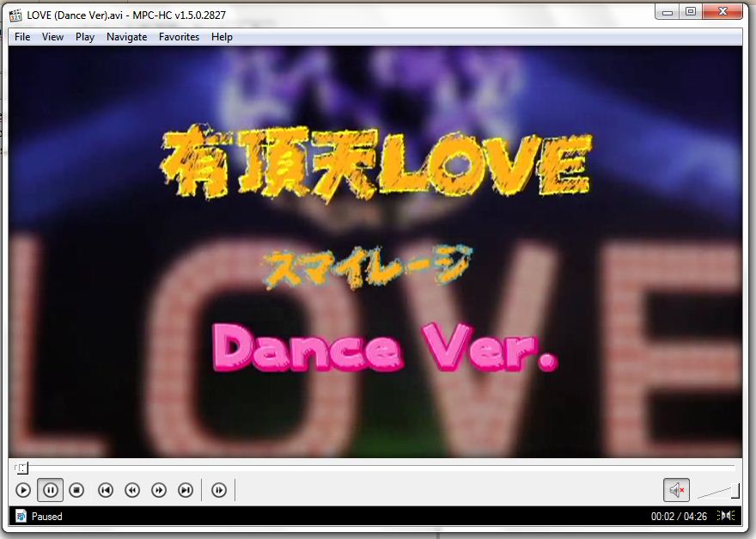Click the status bar file-type icon
The height and width of the screenshot is (539, 756).
click(x=21, y=516)
